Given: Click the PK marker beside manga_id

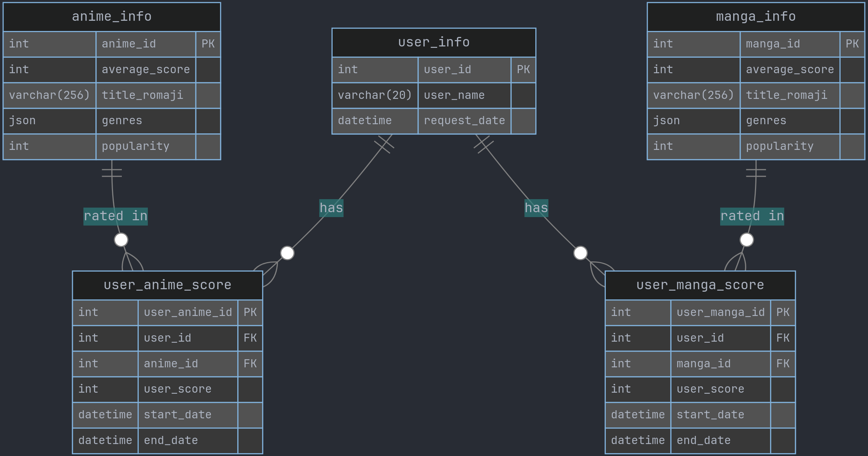Looking at the screenshot, I should coord(852,44).
